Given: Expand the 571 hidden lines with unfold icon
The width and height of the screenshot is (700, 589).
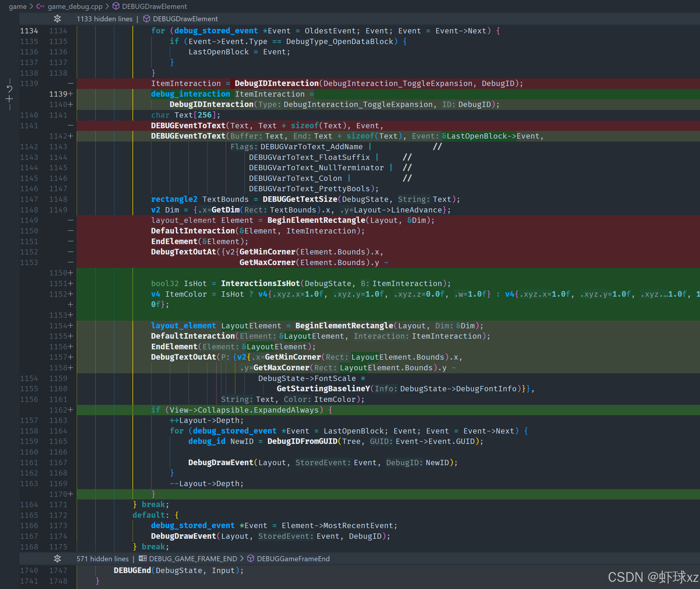Looking at the screenshot, I should 57,558.
